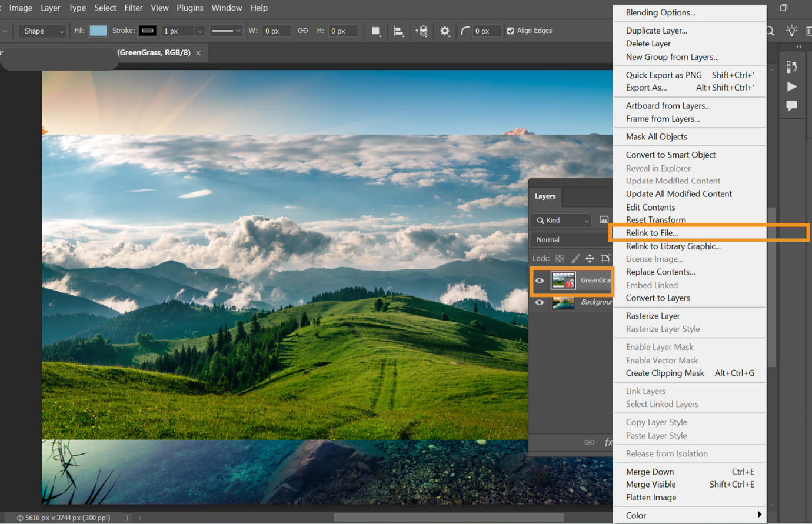Click Convert to Smart Object option
This screenshot has width=812, height=524.
click(671, 154)
